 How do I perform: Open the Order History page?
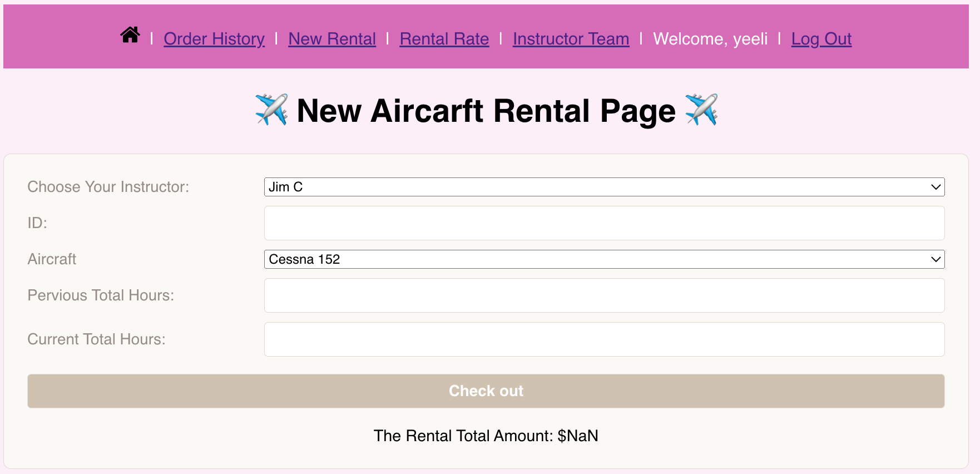pos(214,39)
